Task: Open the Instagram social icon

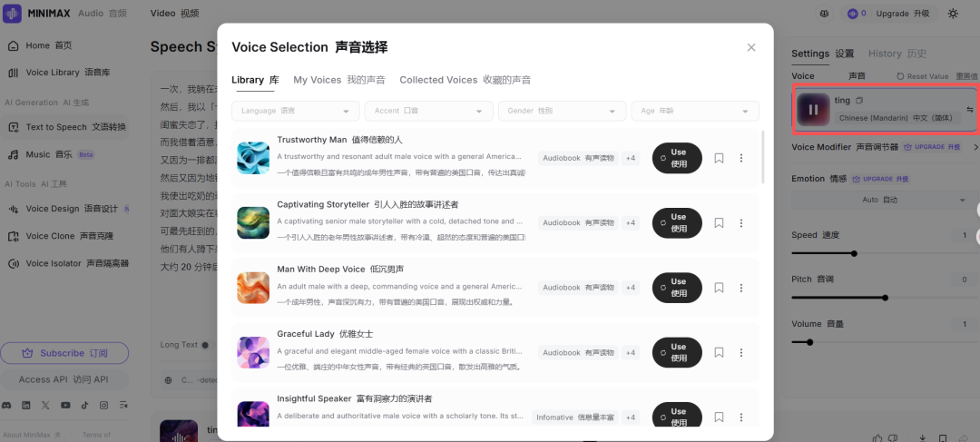Action: pos(103,405)
